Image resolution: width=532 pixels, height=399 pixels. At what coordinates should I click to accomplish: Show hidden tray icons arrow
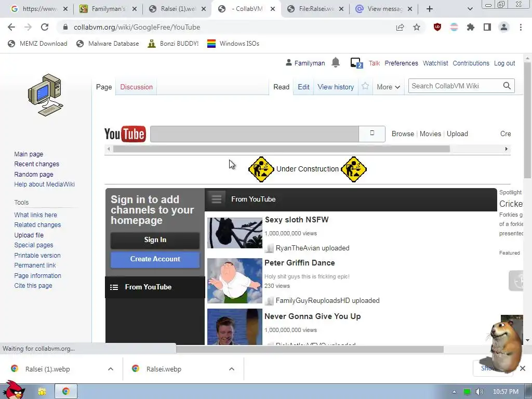click(x=454, y=392)
